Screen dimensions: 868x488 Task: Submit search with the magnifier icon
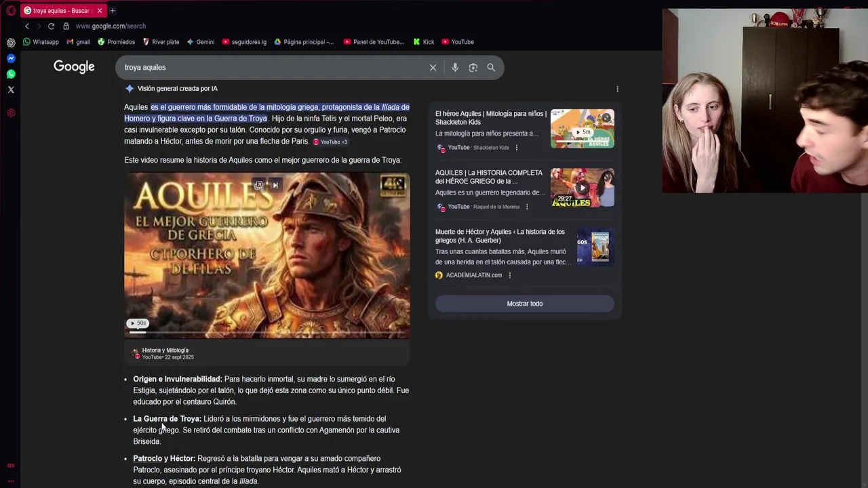(x=491, y=67)
